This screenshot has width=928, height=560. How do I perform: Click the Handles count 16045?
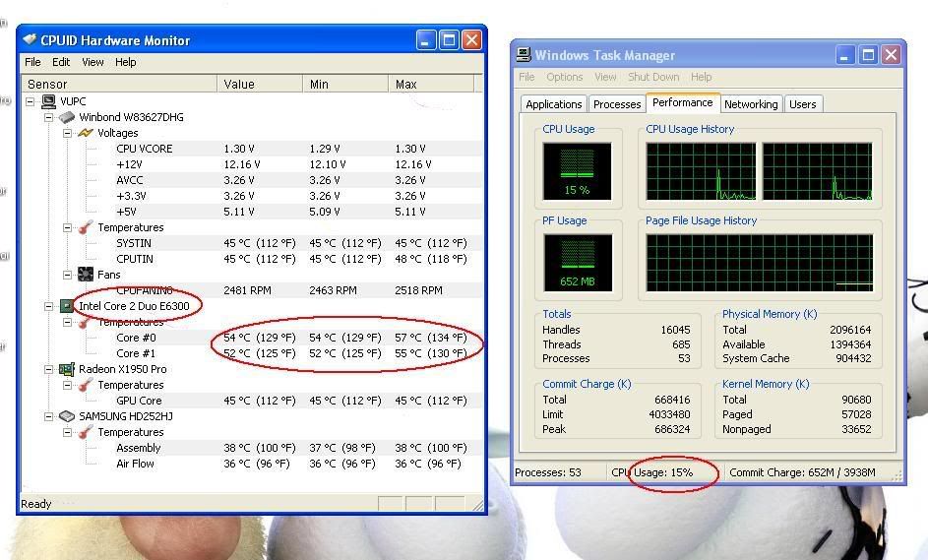coord(675,330)
